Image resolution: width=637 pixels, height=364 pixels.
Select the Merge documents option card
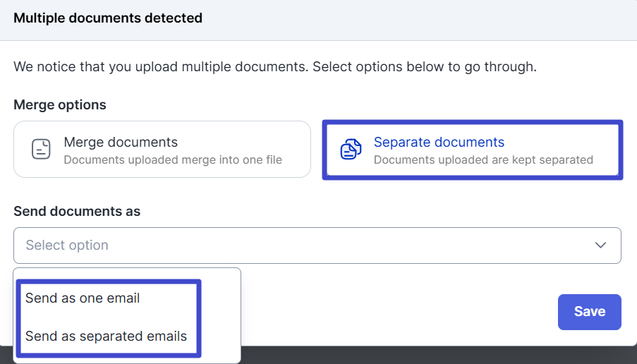(x=162, y=150)
